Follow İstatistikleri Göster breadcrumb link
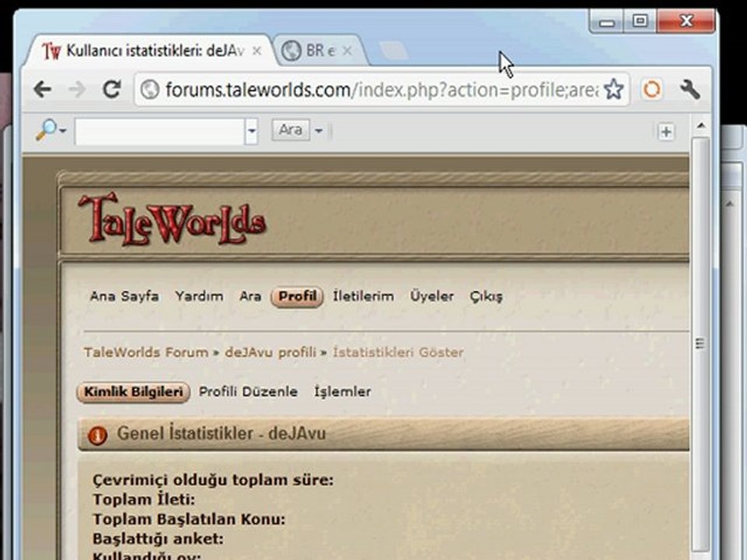This screenshot has height=560, width=747. point(398,352)
